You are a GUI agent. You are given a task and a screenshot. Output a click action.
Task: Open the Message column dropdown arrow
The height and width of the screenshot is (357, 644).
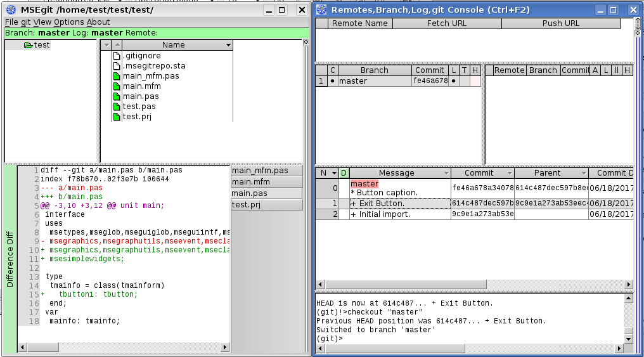[446, 173]
